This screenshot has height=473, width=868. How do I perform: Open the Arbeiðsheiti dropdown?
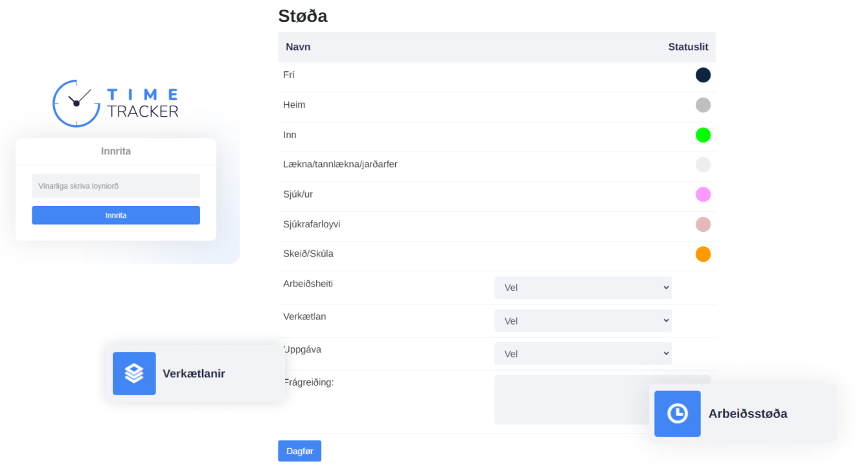582,288
